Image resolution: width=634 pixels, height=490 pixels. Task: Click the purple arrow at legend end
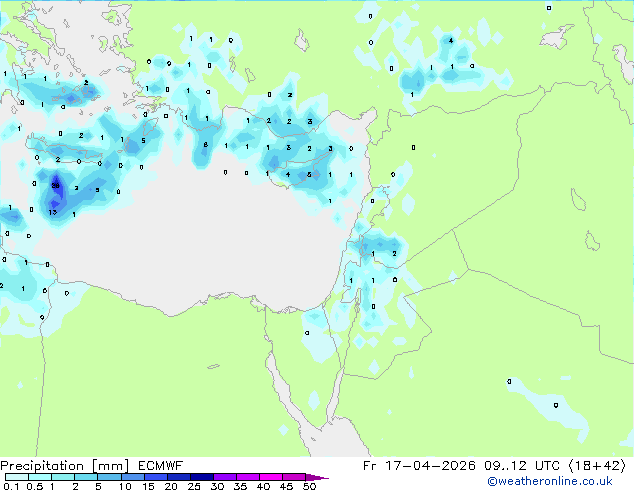(x=317, y=477)
